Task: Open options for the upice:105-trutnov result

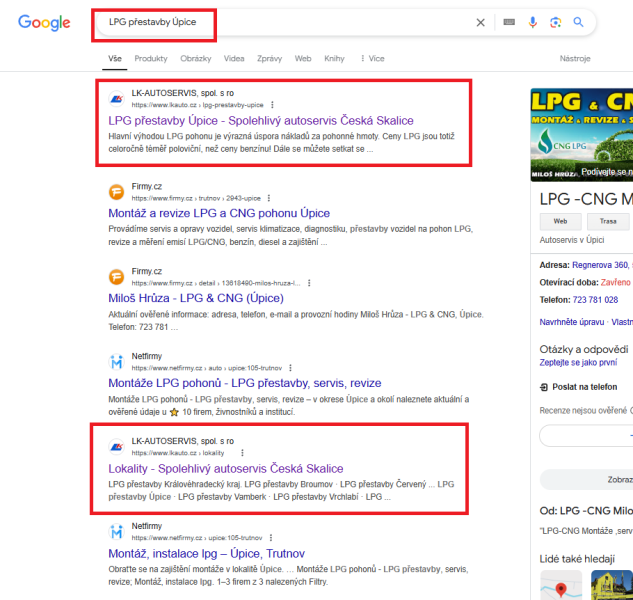Action: (x=271, y=538)
